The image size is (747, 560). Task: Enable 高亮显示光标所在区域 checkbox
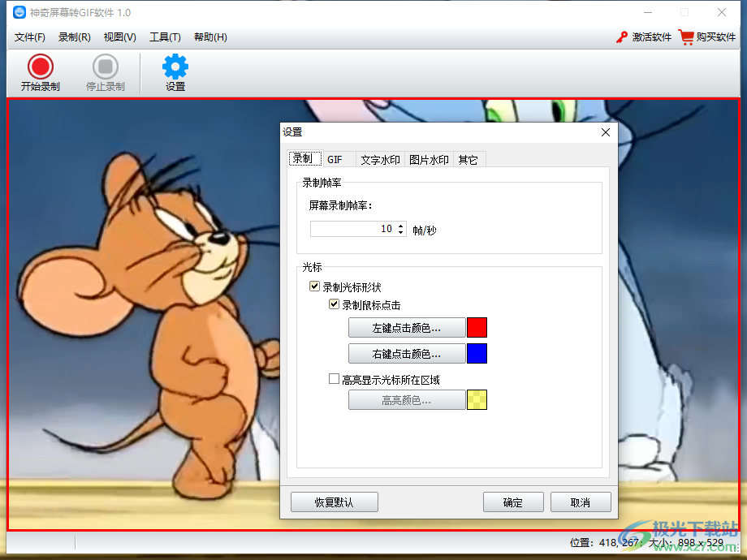point(334,379)
